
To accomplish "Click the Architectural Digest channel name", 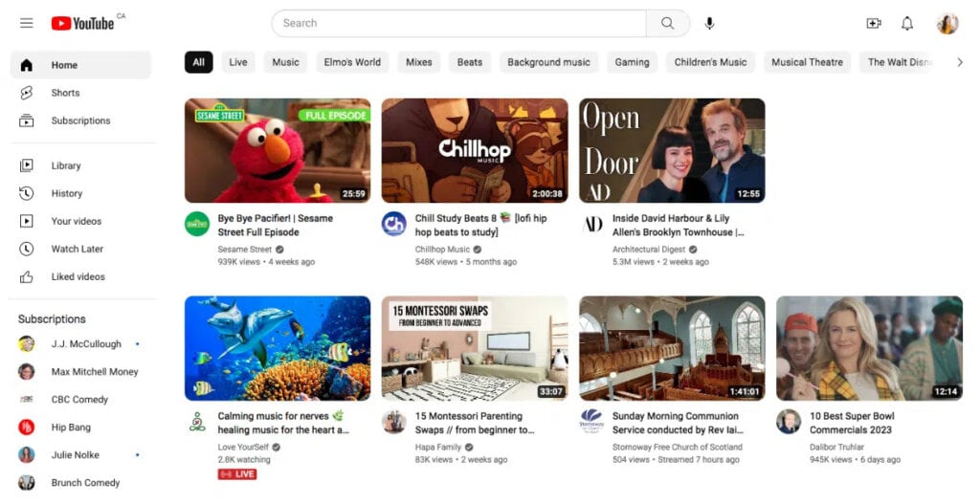I will coord(649,250).
